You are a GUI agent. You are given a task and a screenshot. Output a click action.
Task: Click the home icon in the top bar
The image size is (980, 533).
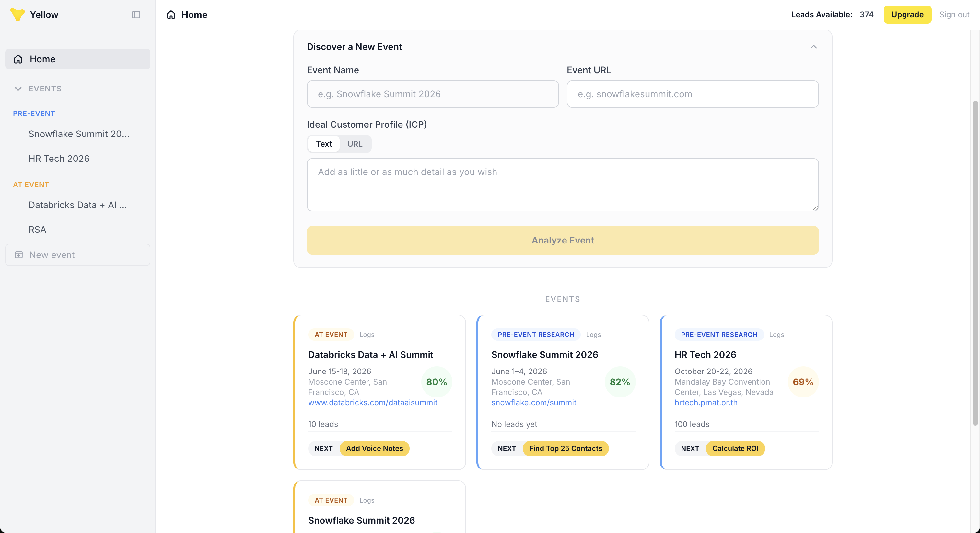171,15
